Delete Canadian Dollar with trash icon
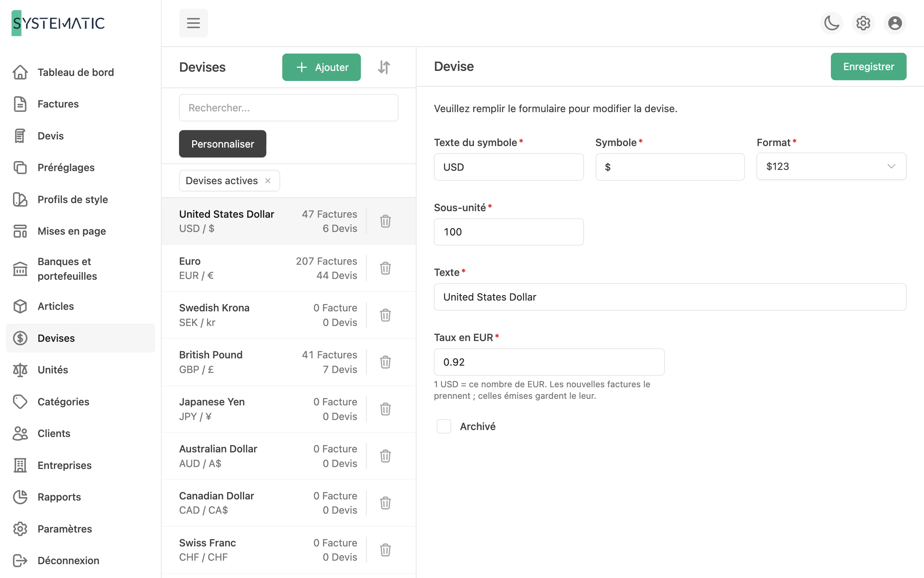The height and width of the screenshot is (578, 924). point(385,503)
